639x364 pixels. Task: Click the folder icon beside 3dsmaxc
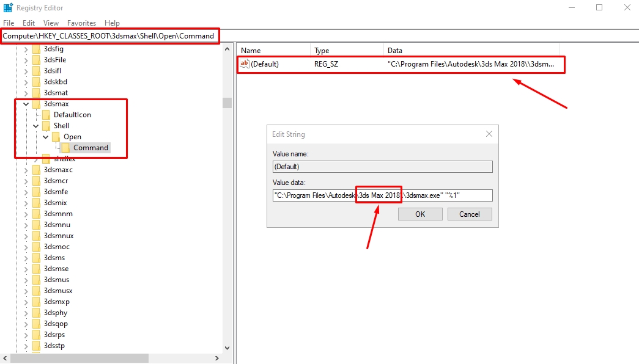point(37,170)
